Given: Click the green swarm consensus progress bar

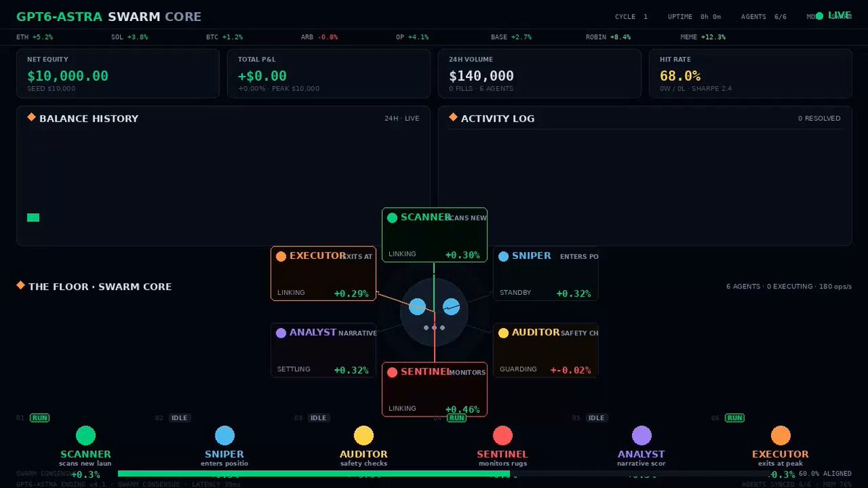Looking at the screenshot, I should point(313,474).
